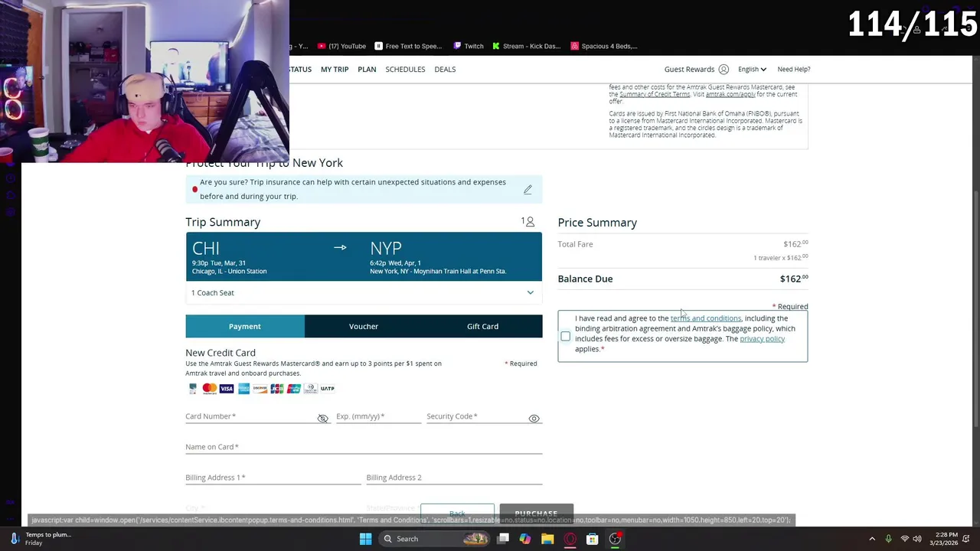Open the Free Text to Speech bookmark
The height and width of the screenshot is (551, 980).
[x=408, y=46]
